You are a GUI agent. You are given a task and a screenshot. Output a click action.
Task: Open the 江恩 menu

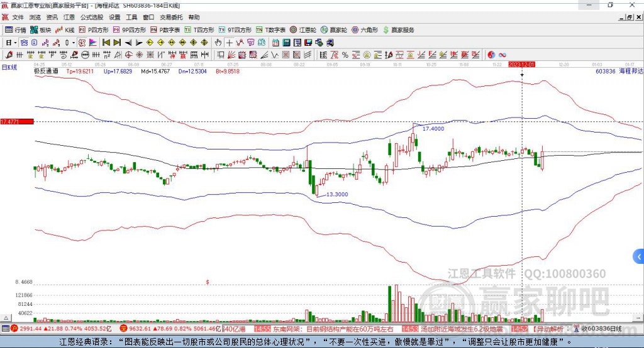click(x=69, y=17)
